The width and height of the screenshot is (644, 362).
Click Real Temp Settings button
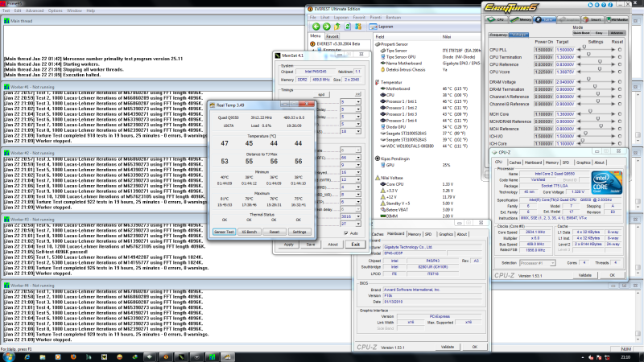point(299,232)
